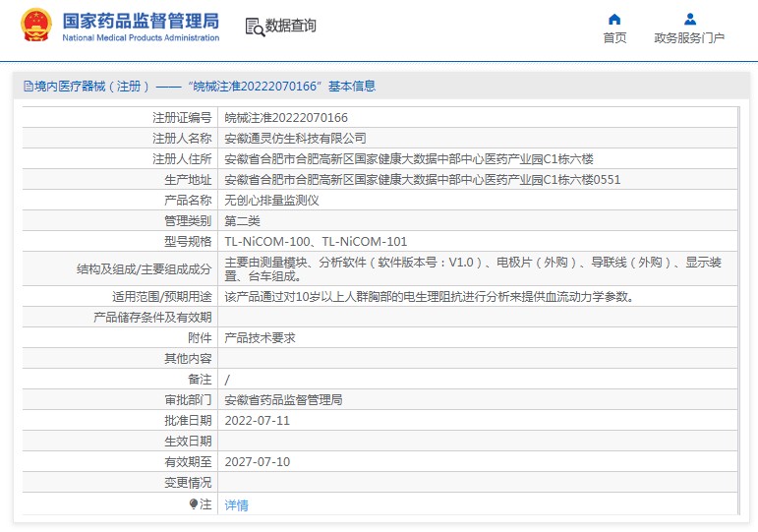
Task: Click the round bullet icon beside 注
Action: coord(194,503)
